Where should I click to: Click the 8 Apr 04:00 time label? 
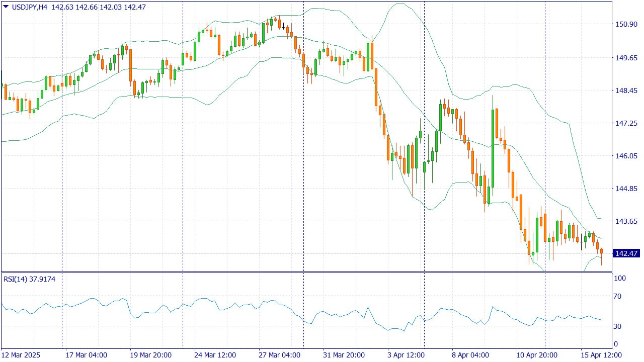pyautogui.click(x=470, y=355)
